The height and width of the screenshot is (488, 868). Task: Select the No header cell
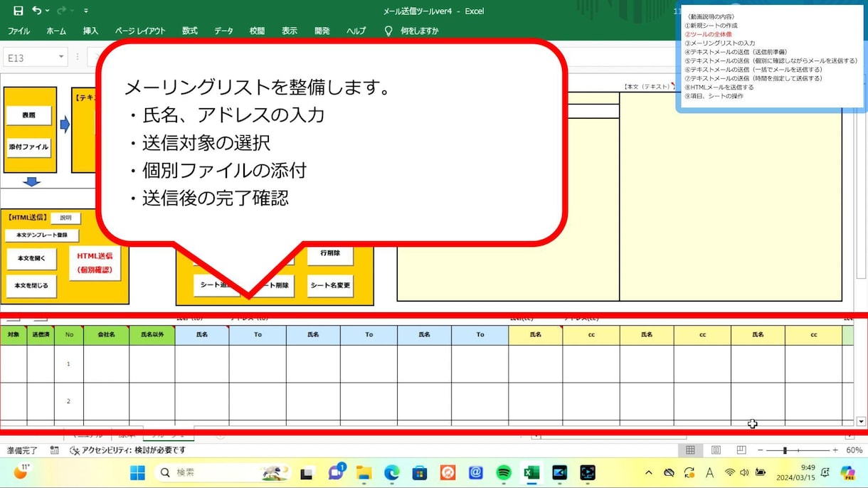[x=68, y=335]
